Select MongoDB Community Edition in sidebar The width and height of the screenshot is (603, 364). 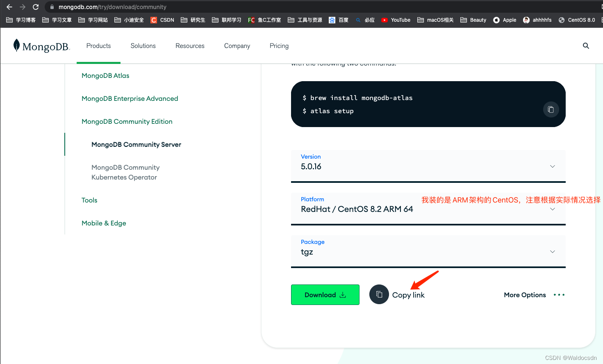(x=127, y=121)
